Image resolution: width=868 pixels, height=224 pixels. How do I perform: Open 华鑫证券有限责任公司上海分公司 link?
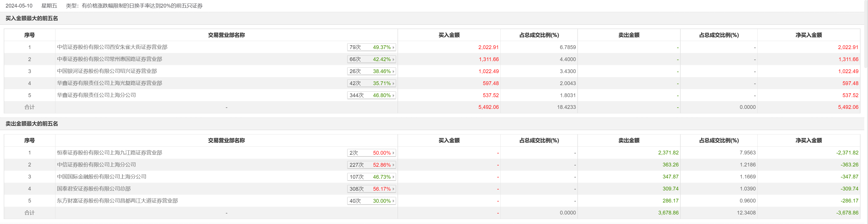point(96,95)
